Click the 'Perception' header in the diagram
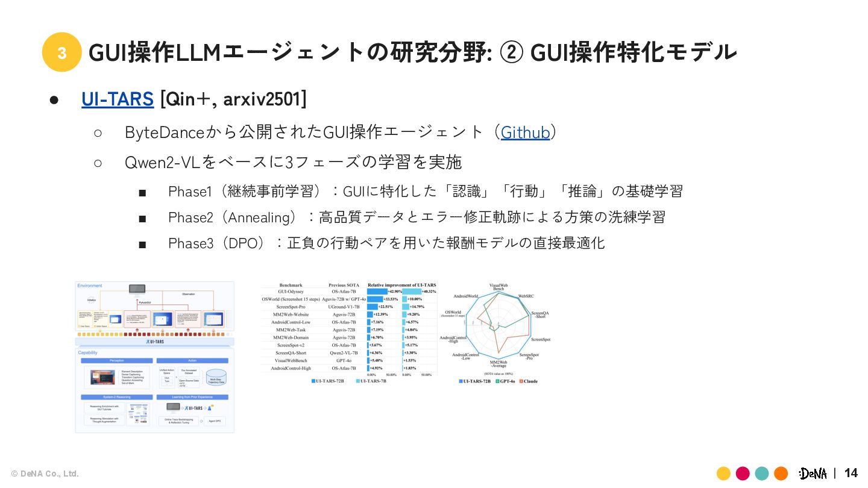This screenshot has width=868, height=488. [x=117, y=361]
